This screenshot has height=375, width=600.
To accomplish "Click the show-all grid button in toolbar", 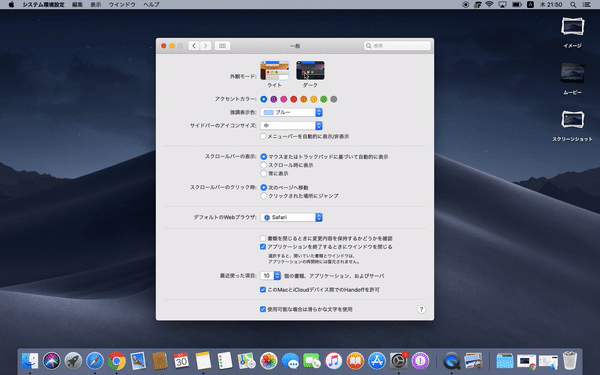I will tap(222, 46).
